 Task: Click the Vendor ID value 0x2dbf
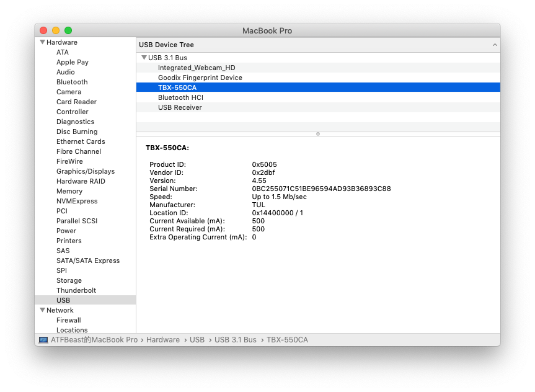point(263,172)
